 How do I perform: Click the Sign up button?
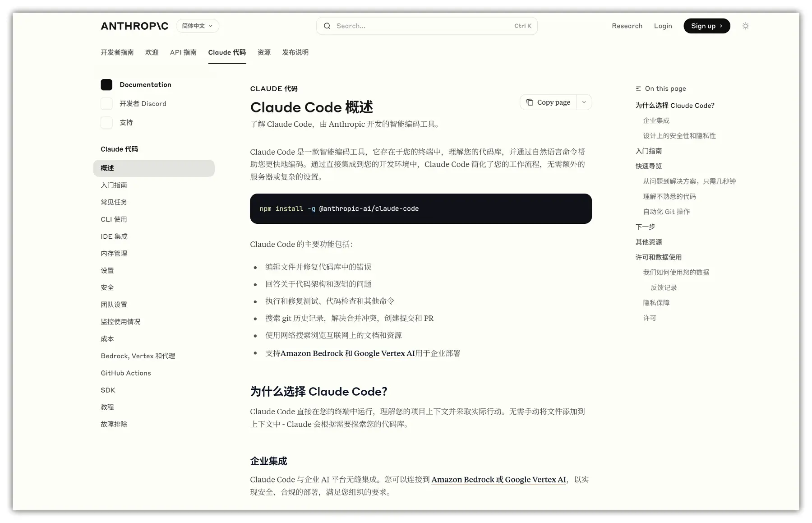[x=707, y=26]
